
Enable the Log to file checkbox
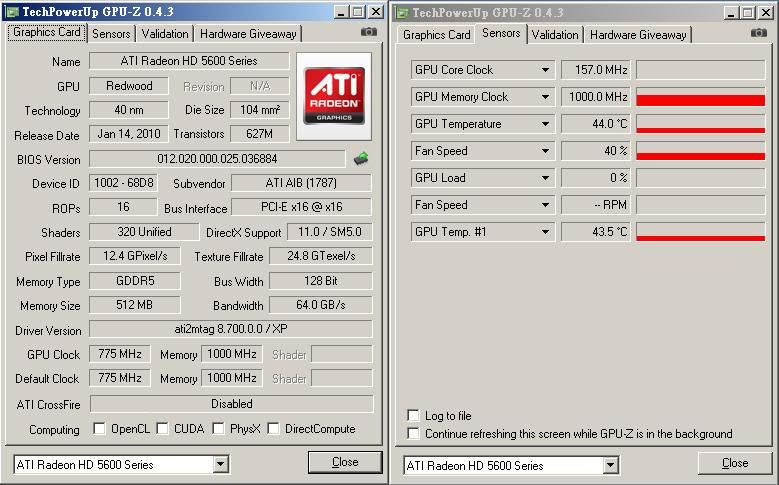click(414, 416)
